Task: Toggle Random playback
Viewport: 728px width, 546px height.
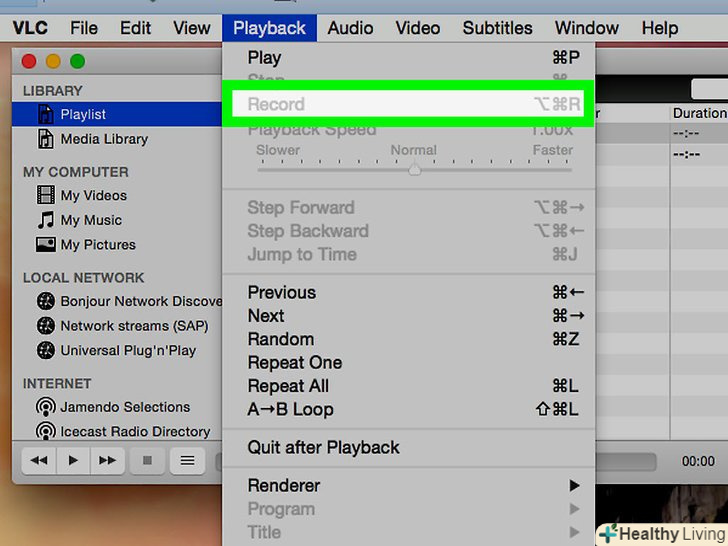Action: tap(409, 339)
